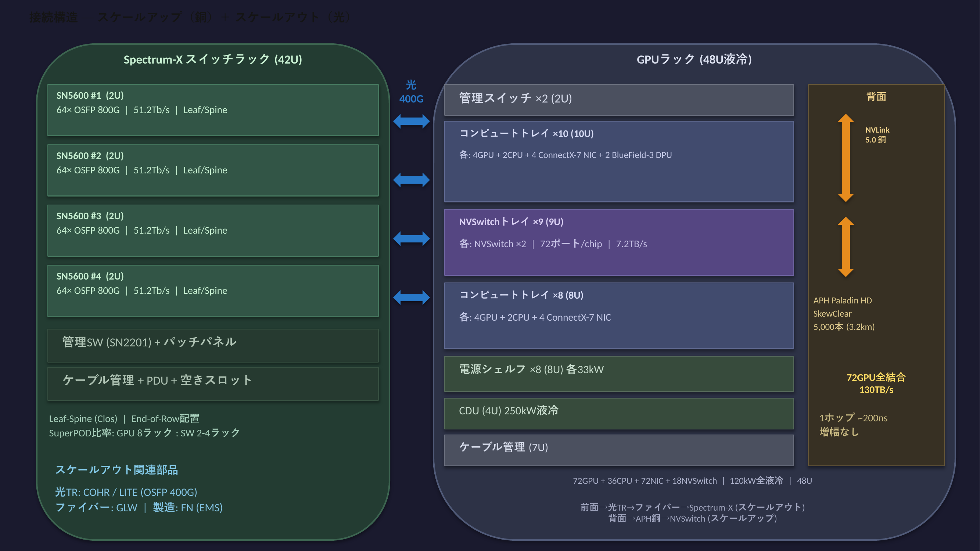
Task: Click the lower orange vertical arrow
Action: [x=846, y=247]
